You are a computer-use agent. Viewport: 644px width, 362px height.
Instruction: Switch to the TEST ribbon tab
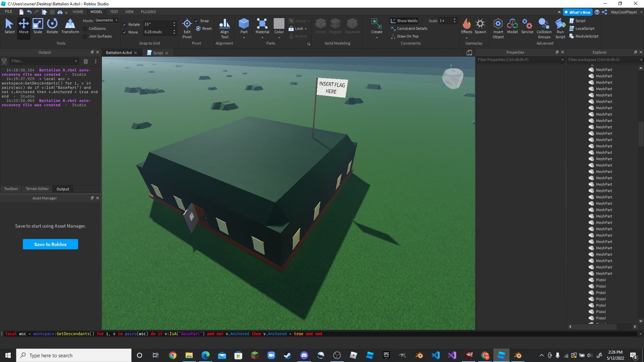pos(114,12)
